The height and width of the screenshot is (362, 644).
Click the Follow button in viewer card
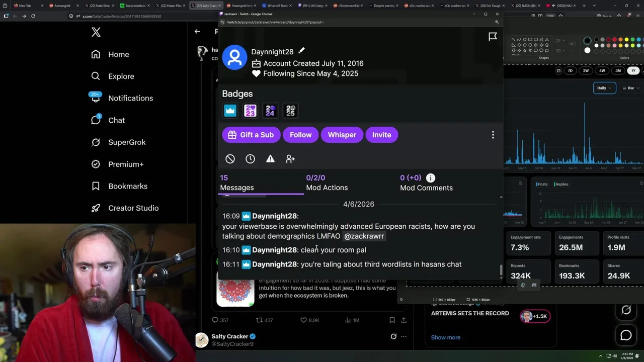[x=300, y=135]
